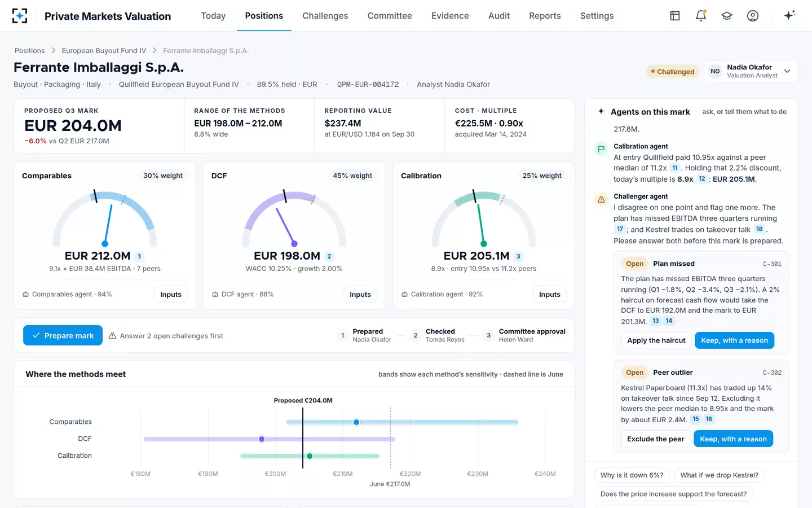The height and width of the screenshot is (508, 812).
Task: Click Exclude the peer
Action: click(x=656, y=439)
